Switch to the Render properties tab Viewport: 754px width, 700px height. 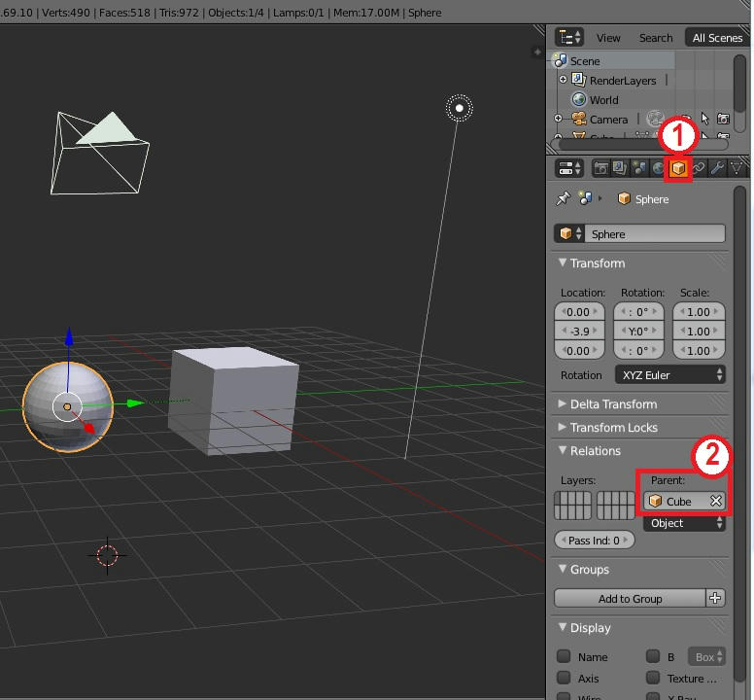coord(600,168)
